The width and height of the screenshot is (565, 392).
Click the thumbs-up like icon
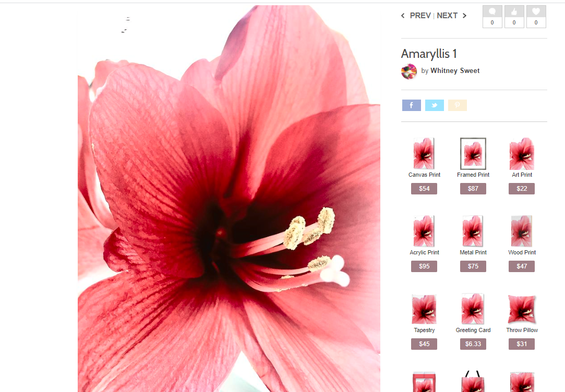tap(514, 12)
